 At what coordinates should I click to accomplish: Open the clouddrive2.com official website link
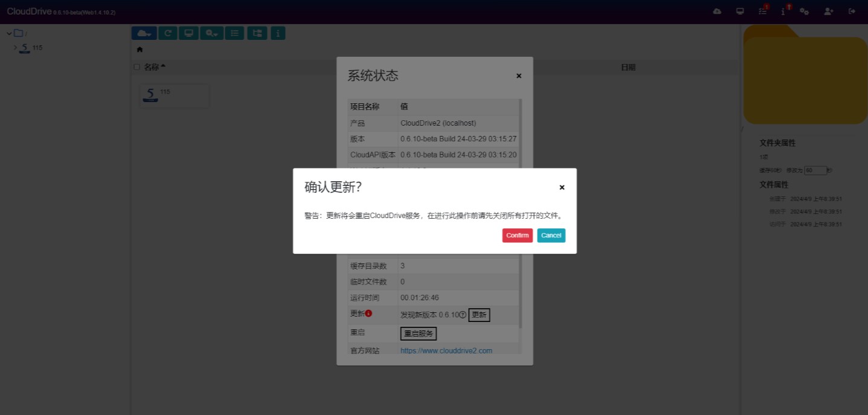point(446,350)
